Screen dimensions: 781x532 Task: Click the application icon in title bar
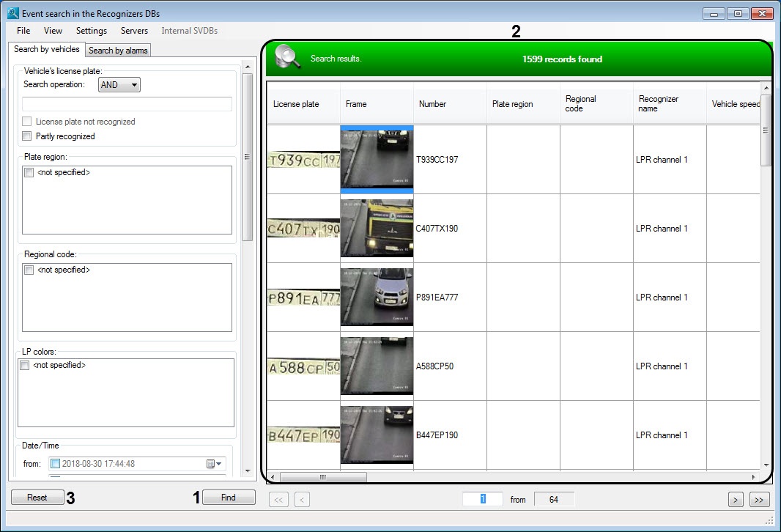coord(12,14)
